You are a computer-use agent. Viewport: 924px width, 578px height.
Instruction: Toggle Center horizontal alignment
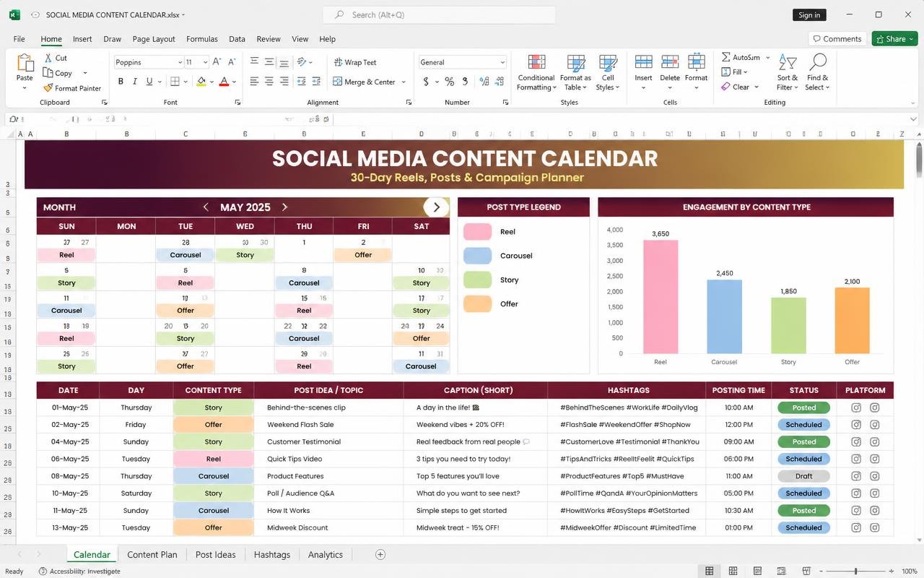(269, 82)
